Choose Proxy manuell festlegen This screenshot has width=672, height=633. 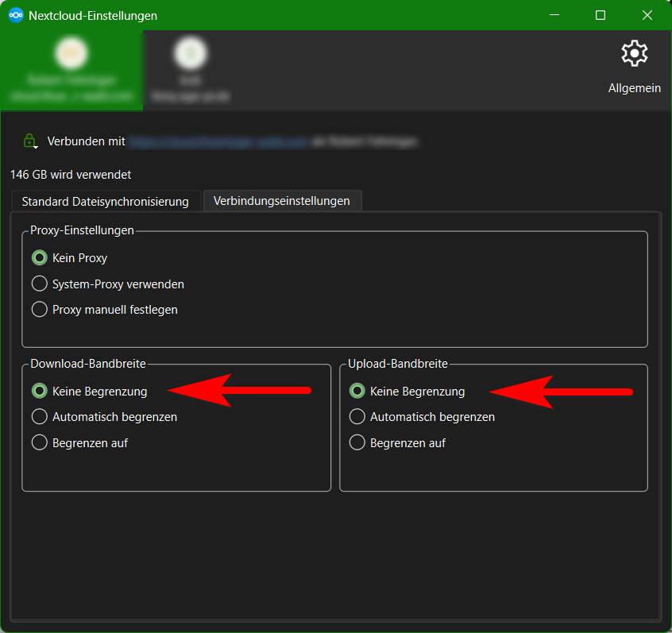[x=40, y=309]
